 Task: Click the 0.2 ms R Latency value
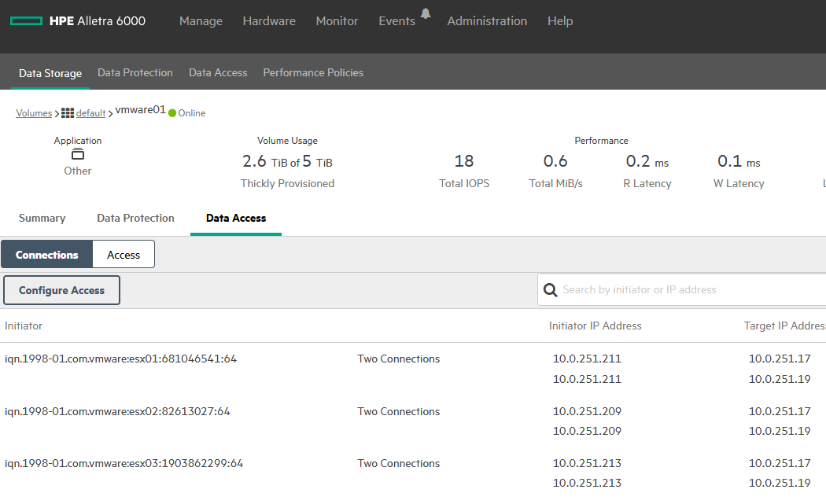point(647,161)
